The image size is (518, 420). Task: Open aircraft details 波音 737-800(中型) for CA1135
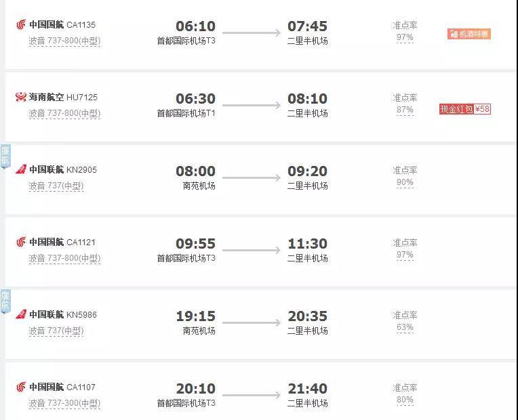[64, 41]
